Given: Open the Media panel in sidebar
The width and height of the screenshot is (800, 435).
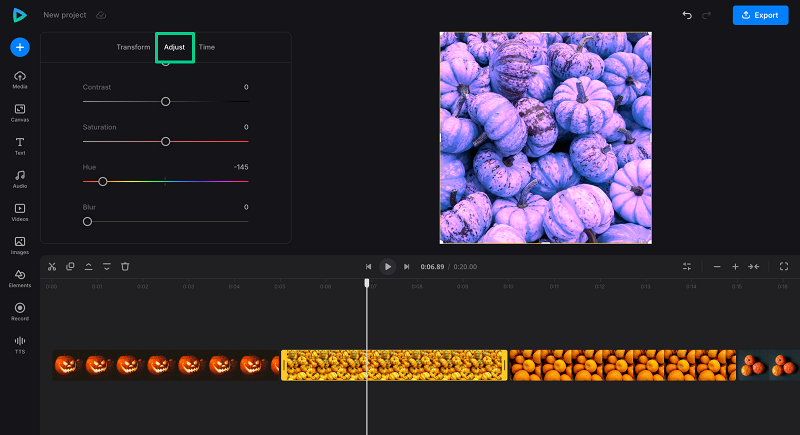Looking at the screenshot, I should (20, 78).
